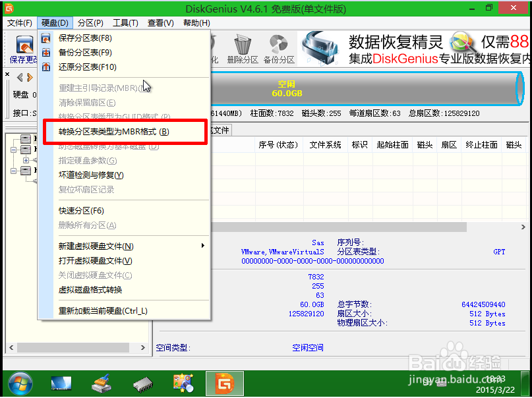Click the 64424509440 total bytes value

click(x=483, y=304)
